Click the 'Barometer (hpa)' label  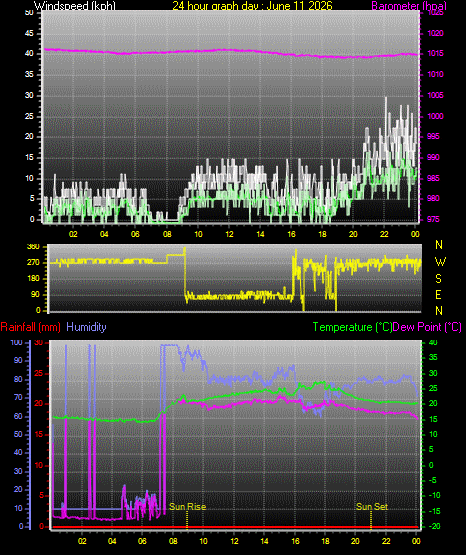(409, 6)
